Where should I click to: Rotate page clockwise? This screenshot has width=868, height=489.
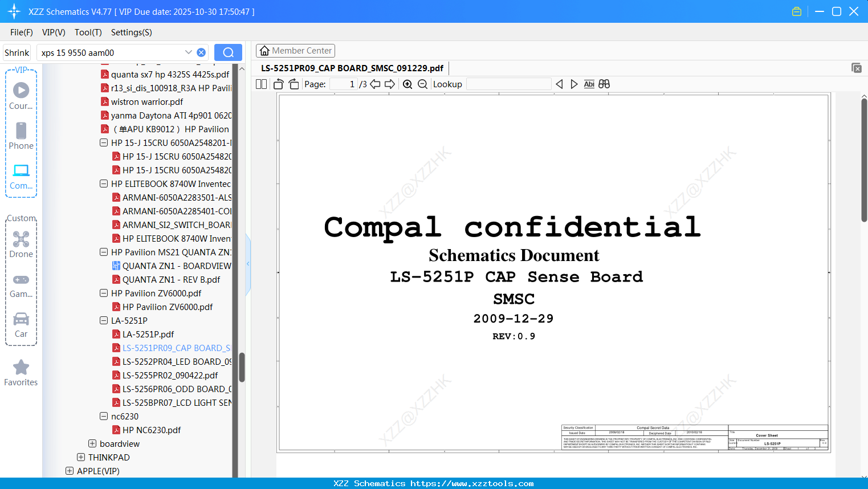pyautogui.click(x=294, y=84)
